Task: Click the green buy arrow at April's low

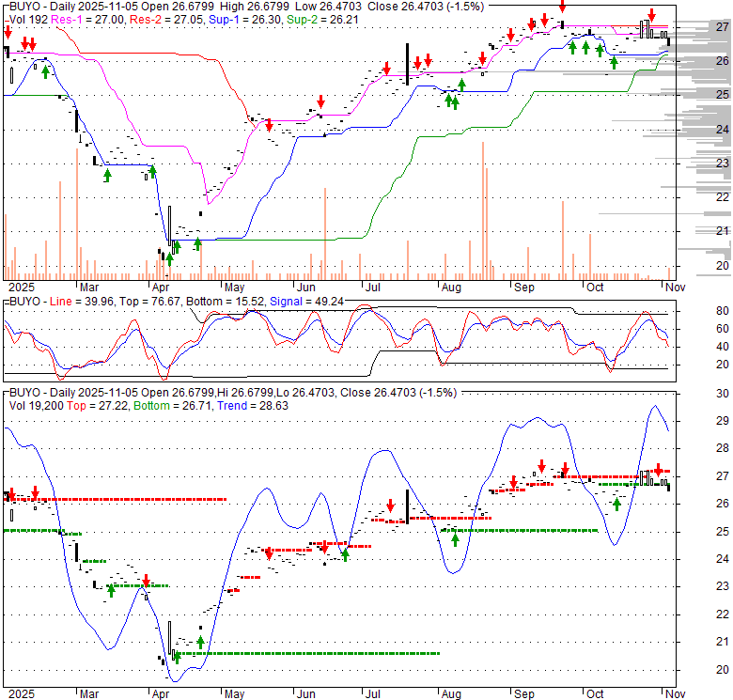Action: click(169, 257)
